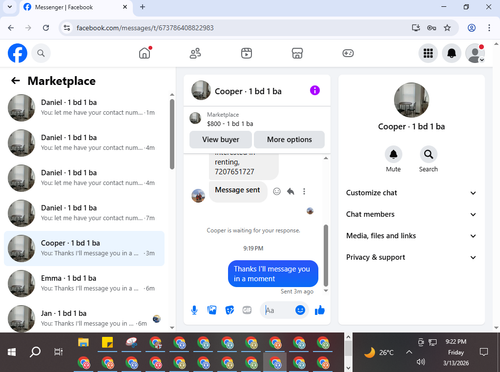
Task: Click the View buyer button
Action: 220,140
